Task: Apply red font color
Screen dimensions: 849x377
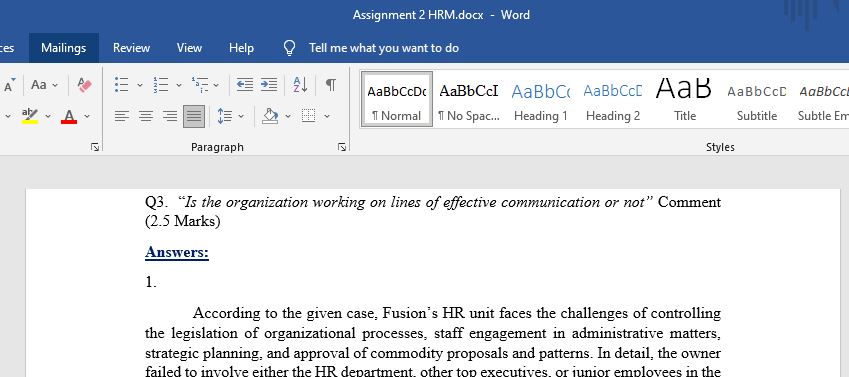Action: coord(69,116)
